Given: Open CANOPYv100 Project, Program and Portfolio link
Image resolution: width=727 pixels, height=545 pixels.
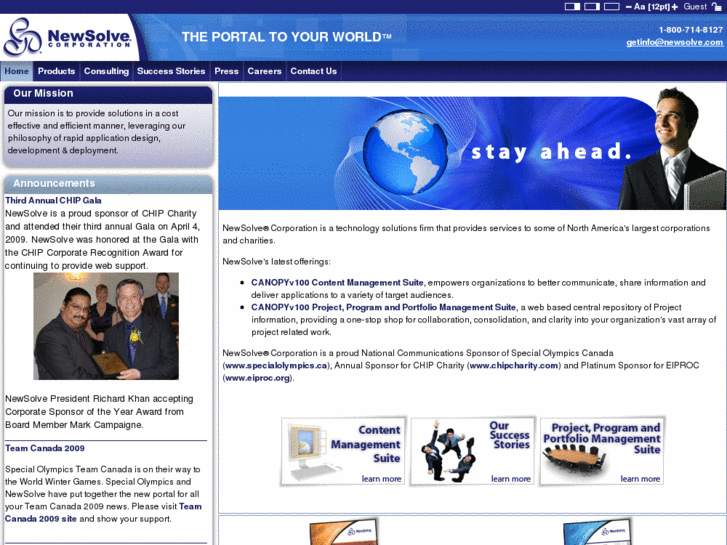Looking at the screenshot, I should [383, 307].
